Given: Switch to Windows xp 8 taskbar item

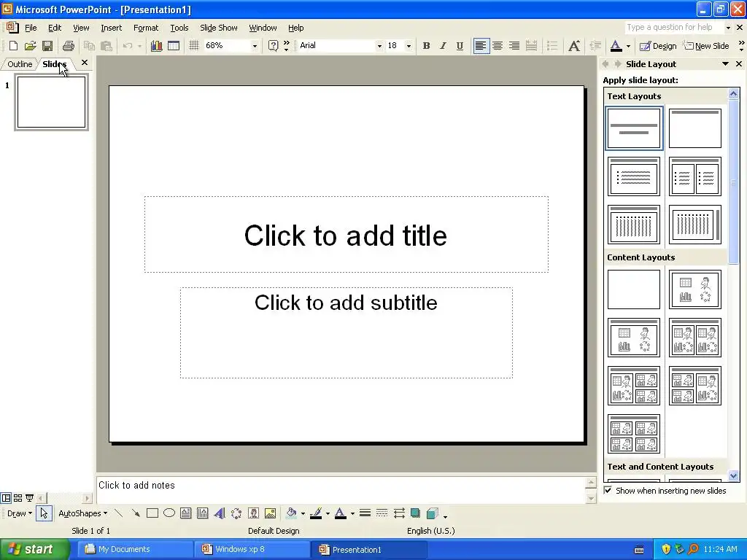Looking at the screenshot, I should tap(252, 550).
